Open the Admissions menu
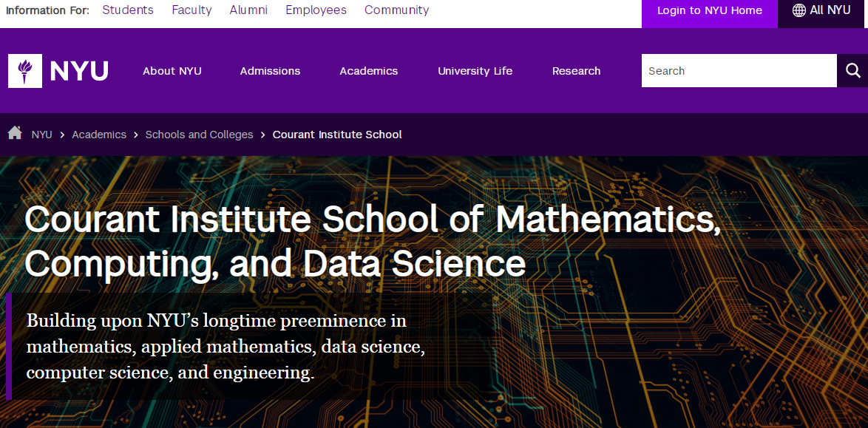The height and width of the screenshot is (428, 868). pos(270,71)
